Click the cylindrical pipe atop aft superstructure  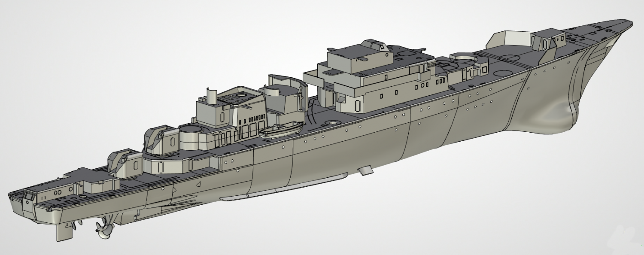point(211,94)
